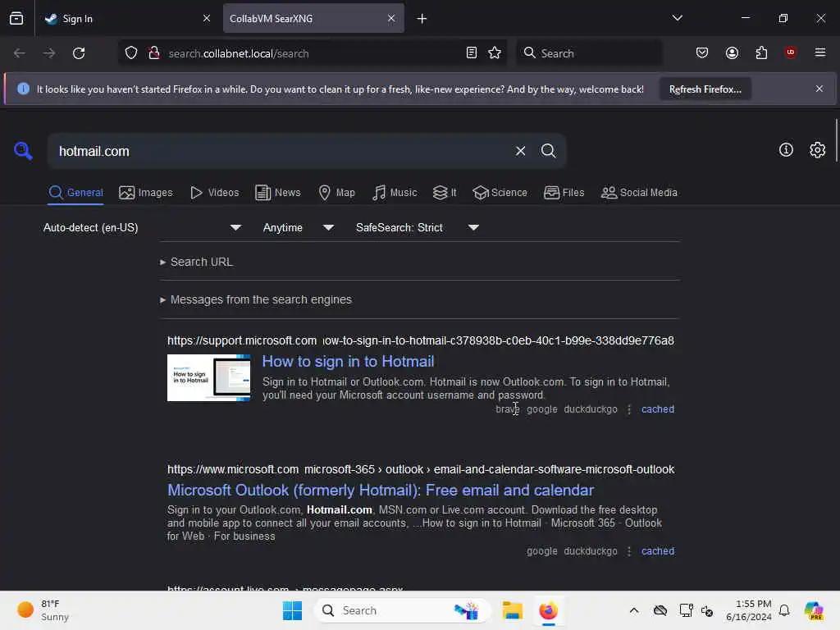
Task: Switch to the Sign In tab
Action: 127,19
